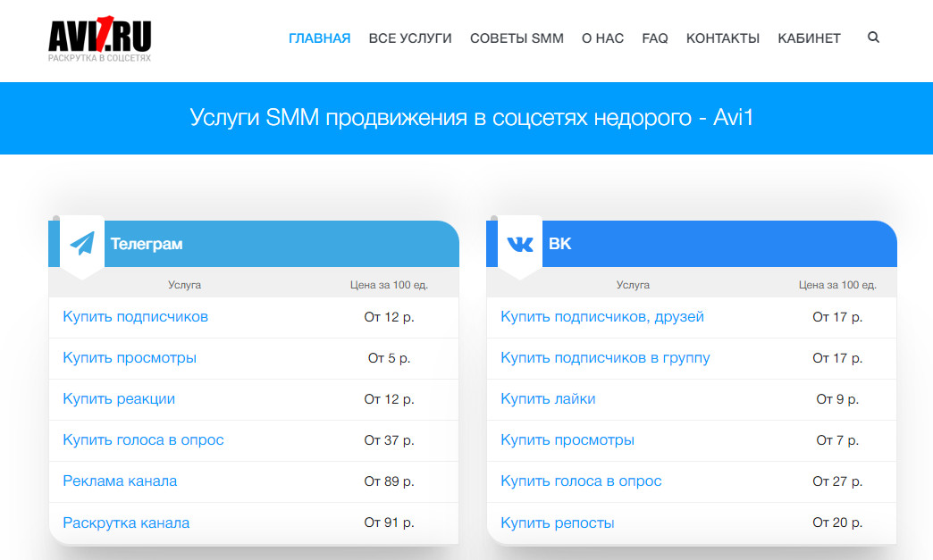
Task: Click the page heading Услуги SMM продвижения
Action: coord(471,118)
